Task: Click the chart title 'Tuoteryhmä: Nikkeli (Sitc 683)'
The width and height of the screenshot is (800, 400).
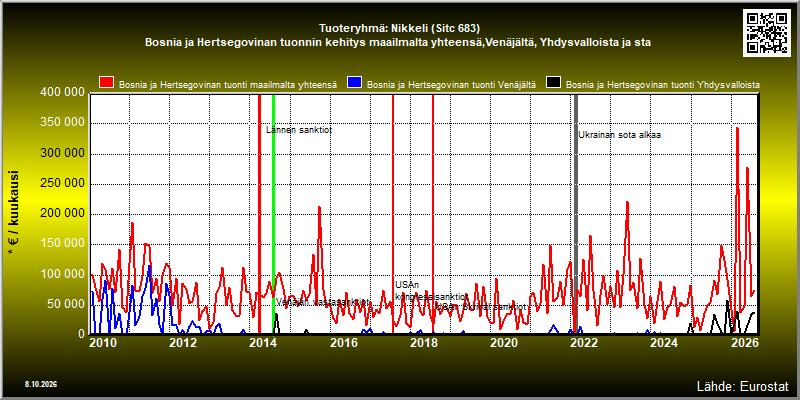Action: 399,28
